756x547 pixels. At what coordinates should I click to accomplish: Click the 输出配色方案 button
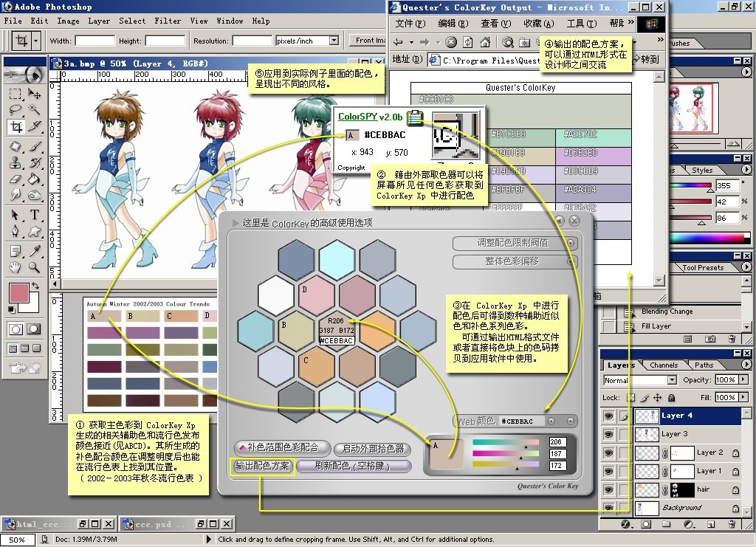[262, 466]
